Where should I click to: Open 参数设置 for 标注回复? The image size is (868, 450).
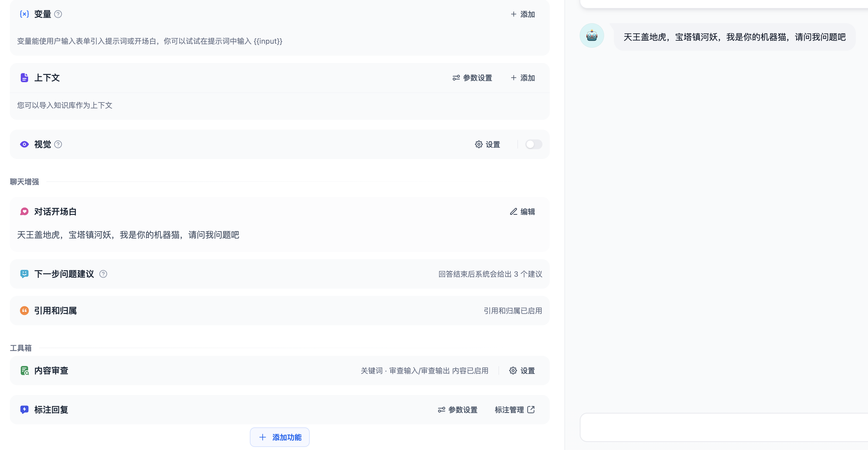click(x=458, y=410)
